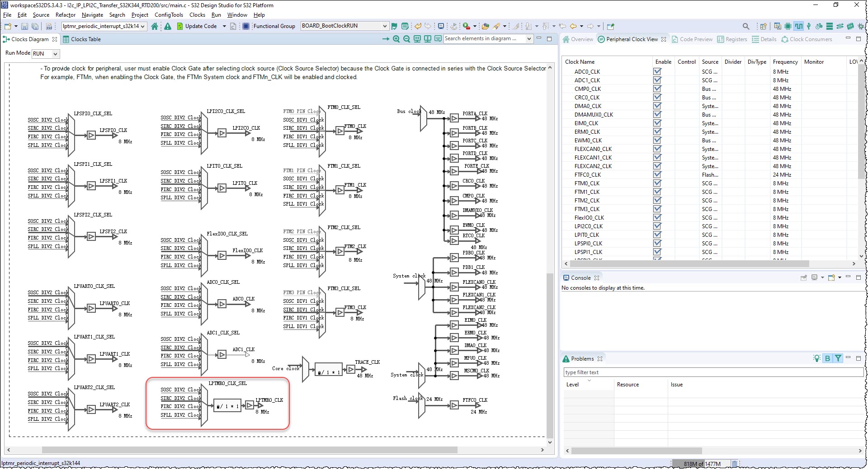Uncheck the FLEXCAN0_CLK enable checkbox
Screen dimensions: 868x470
click(x=657, y=149)
